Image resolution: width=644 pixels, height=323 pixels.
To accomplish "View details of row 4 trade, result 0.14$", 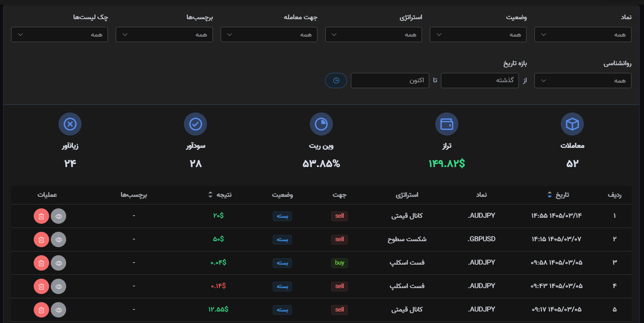I will (58, 287).
